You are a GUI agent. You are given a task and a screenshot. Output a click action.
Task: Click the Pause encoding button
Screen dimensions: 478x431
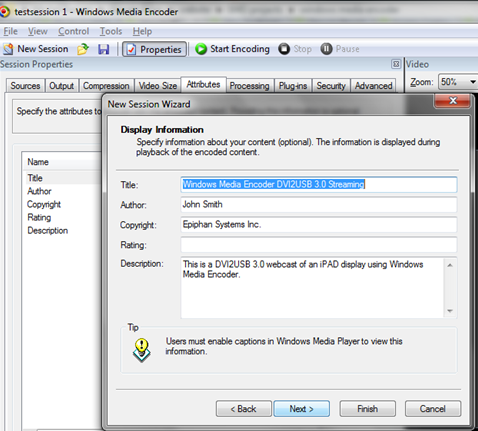point(340,49)
